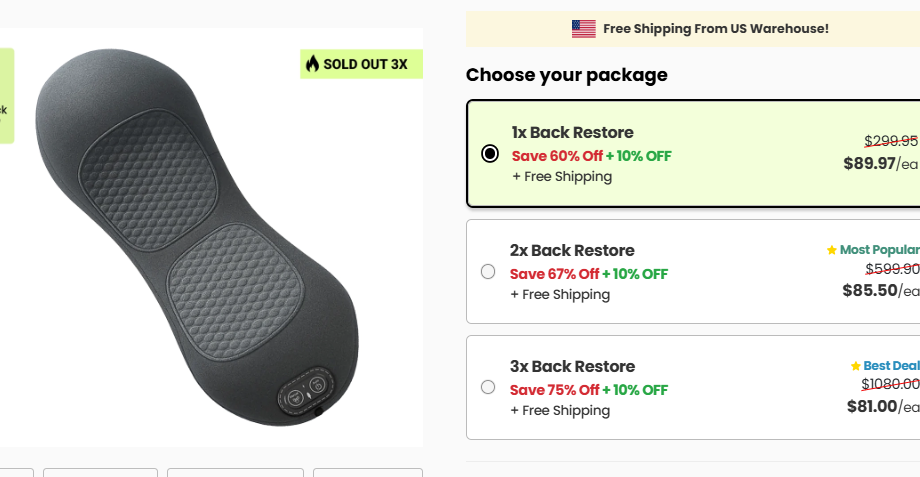Viewport: 920px width, 477px height.
Task: Click the control panel on the massager image
Action: (x=307, y=390)
